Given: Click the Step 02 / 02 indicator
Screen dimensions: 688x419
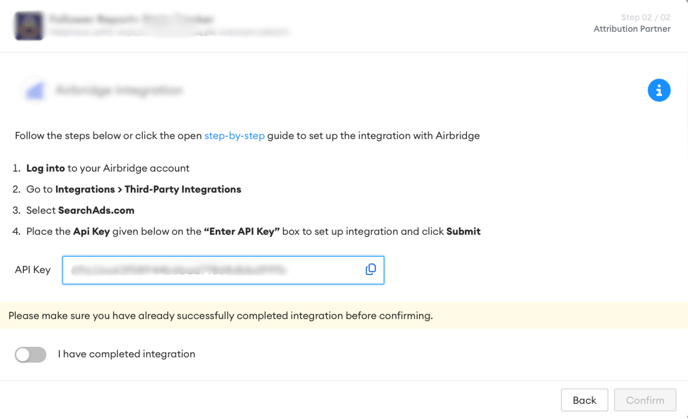Looking at the screenshot, I should 645,17.
